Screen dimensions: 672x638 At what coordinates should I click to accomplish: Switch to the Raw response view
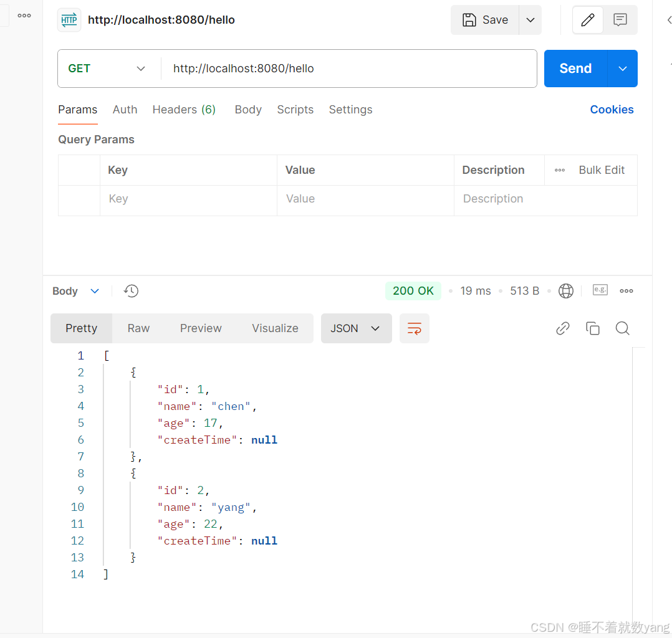[138, 328]
